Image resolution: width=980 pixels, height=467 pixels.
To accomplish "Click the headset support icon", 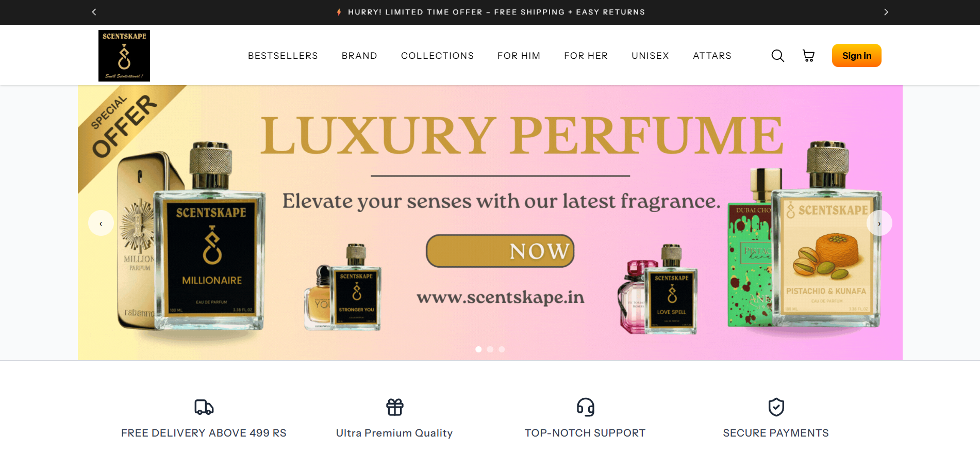I will (586, 407).
